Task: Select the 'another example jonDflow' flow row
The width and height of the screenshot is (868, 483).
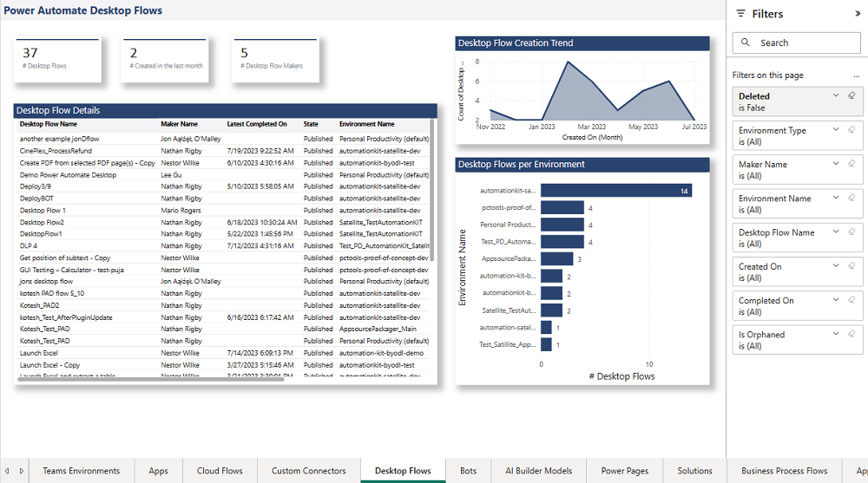Action: coord(224,139)
